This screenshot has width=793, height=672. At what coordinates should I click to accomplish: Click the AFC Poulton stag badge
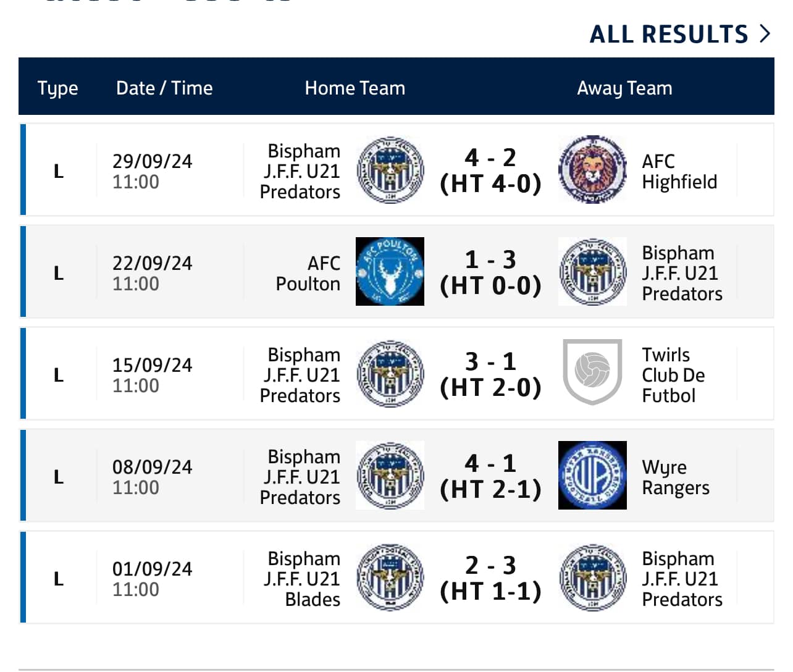[x=390, y=272]
